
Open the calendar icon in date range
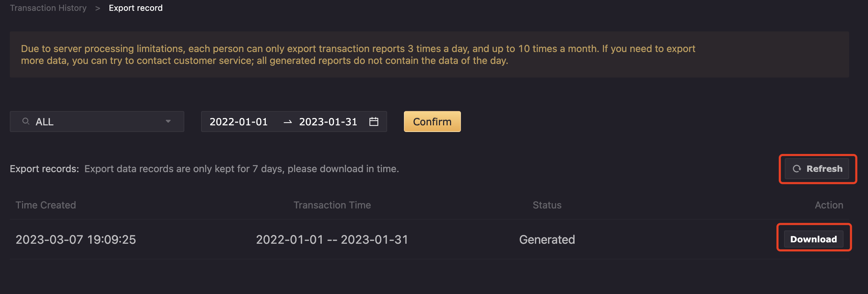374,122
